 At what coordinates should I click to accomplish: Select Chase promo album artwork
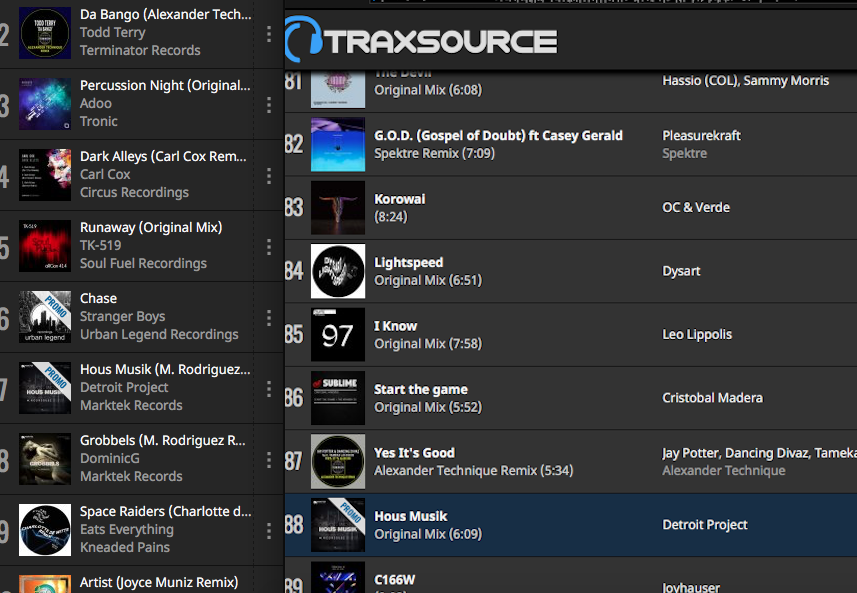pyautogui.click(x=45, y=317)
